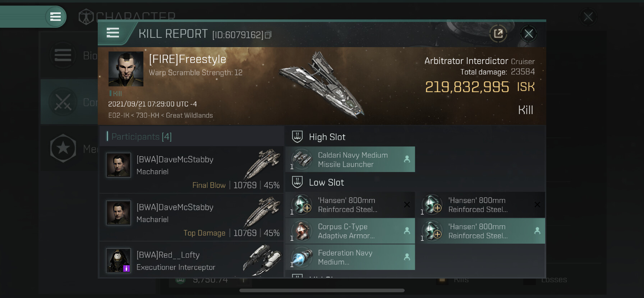
Task: Select the Federation Navy Medium module
Action: pos(350,257)
